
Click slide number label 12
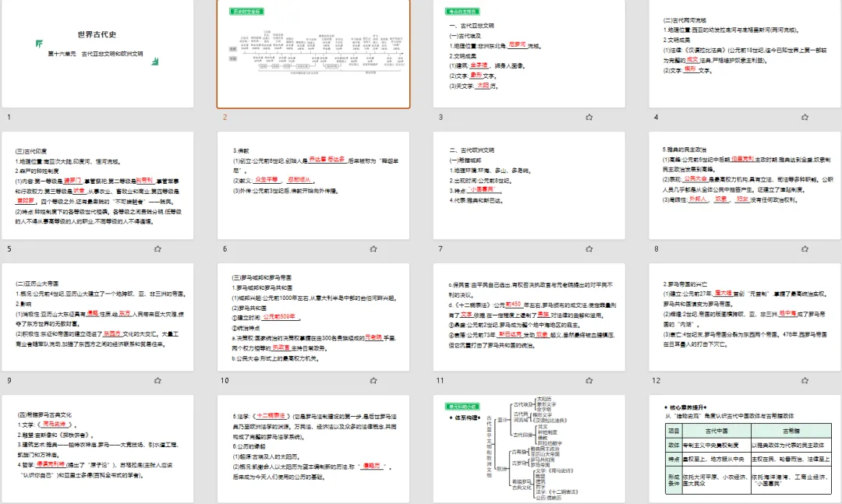point(656,380)
